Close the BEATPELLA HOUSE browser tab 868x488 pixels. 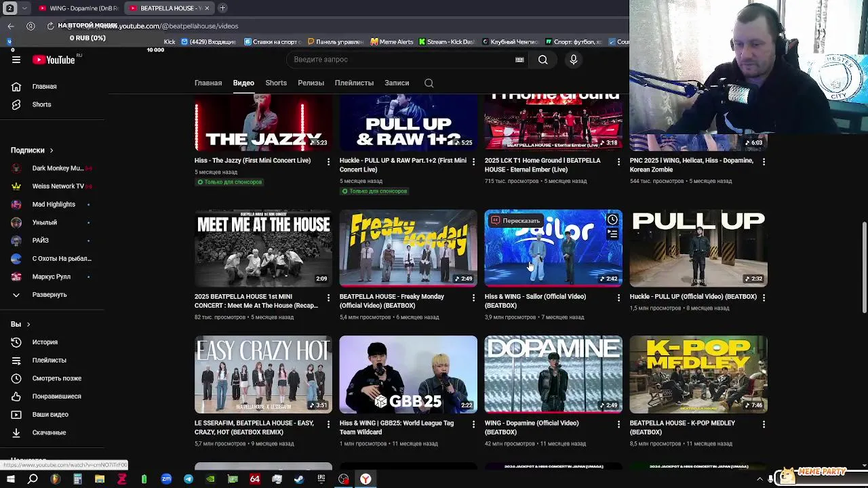click(x=208, y=8)
